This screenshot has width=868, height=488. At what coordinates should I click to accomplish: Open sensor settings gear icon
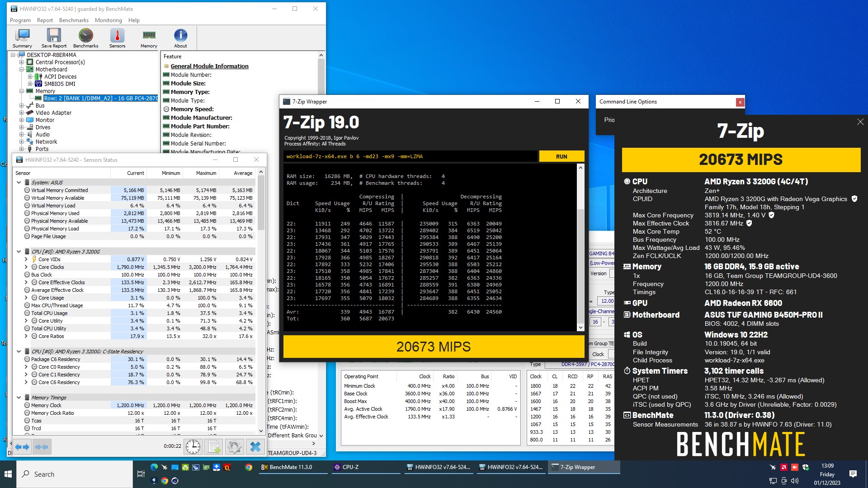pyautogui.click(x=234, y=447)
